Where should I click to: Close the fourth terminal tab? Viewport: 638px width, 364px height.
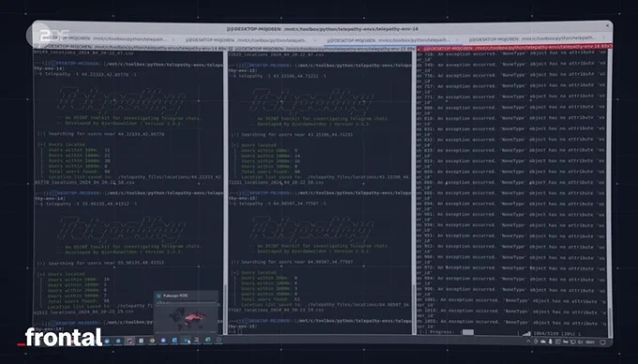click(x=604, y=38)
